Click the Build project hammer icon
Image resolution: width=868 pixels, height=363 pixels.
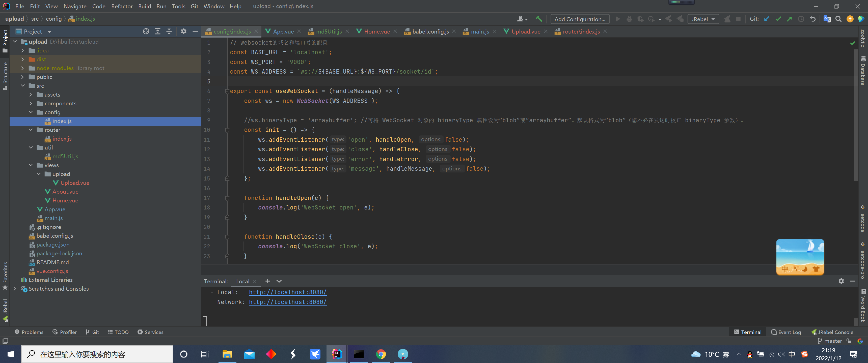coord(539,19)
